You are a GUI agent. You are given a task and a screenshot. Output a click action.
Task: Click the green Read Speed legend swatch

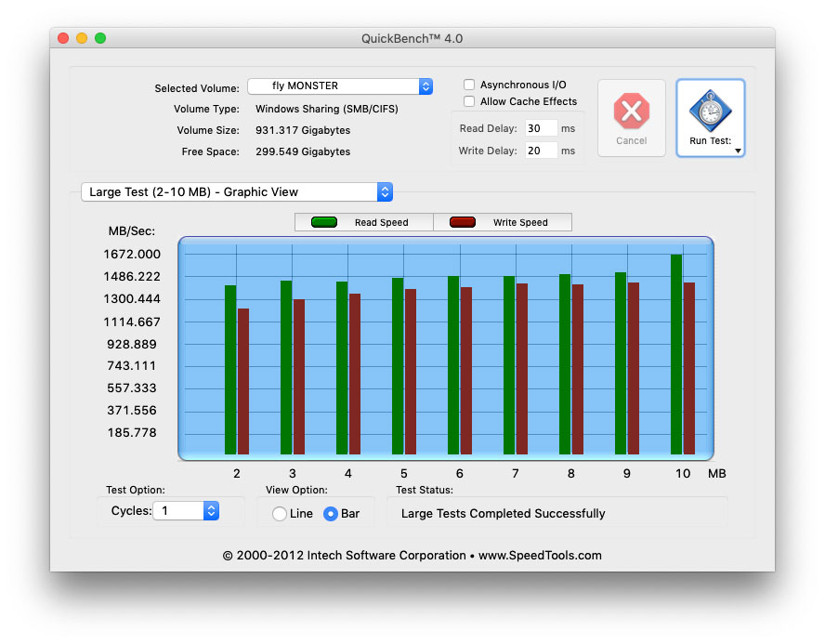(323, 222)
